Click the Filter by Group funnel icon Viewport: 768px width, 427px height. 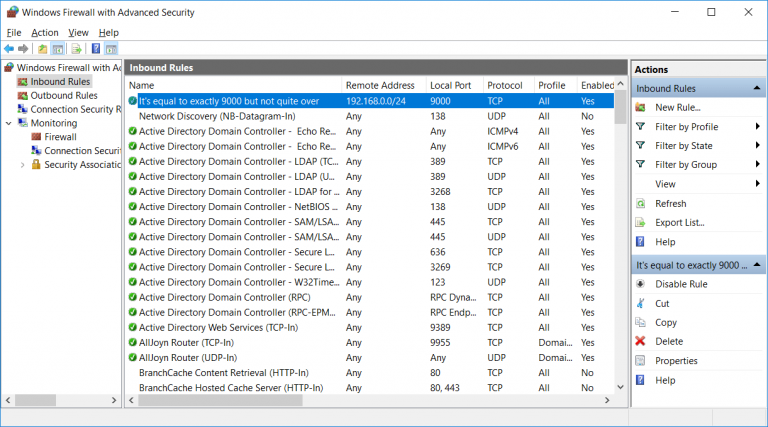click(x=640, y=165)
